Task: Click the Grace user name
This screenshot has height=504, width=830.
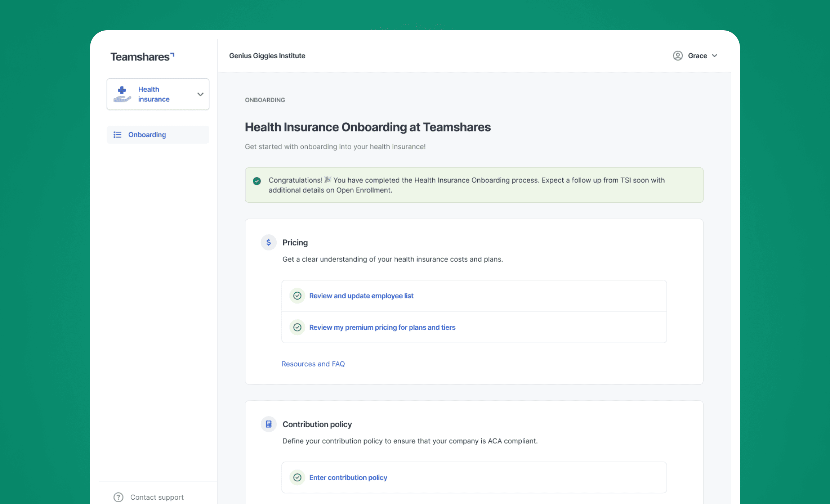Action: [x=697, y=56]
